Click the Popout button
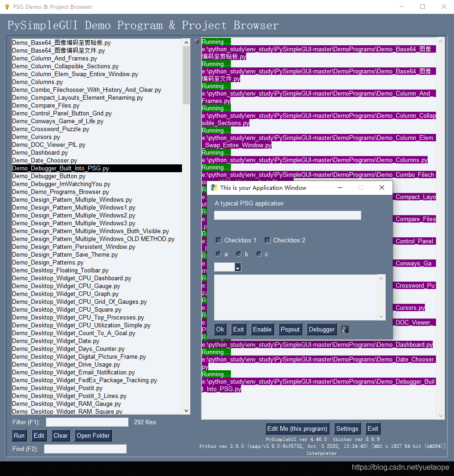Screen dimensions: 454x476 point(290,329)
